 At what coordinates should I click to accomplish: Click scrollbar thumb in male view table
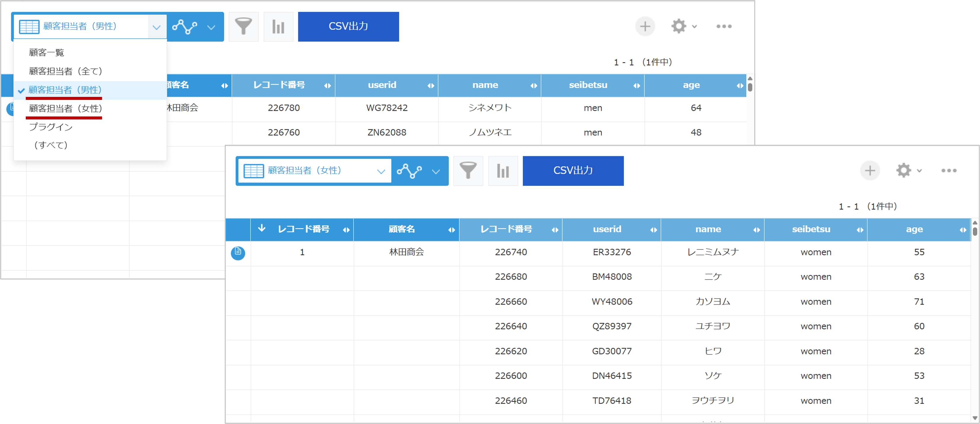coord(750,87)
